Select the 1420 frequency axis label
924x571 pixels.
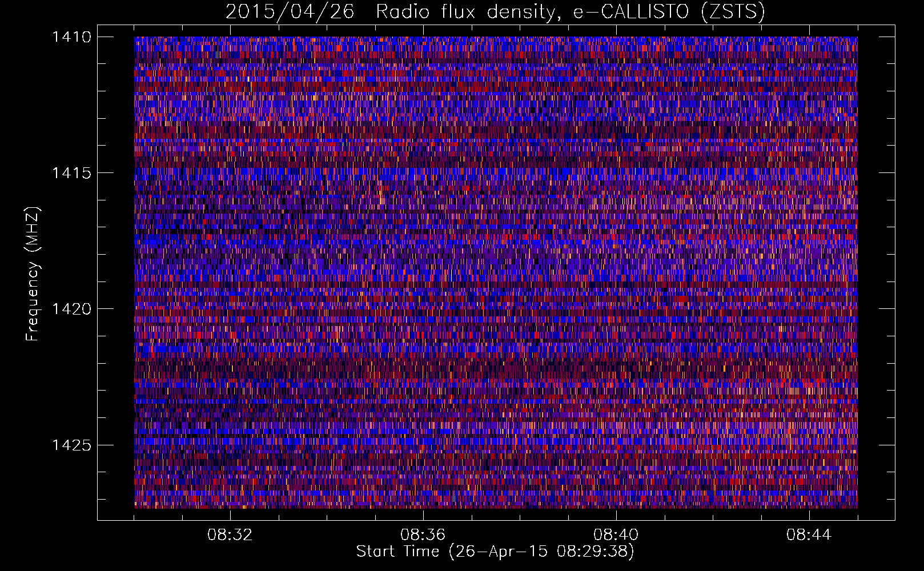tap(71, 309)
